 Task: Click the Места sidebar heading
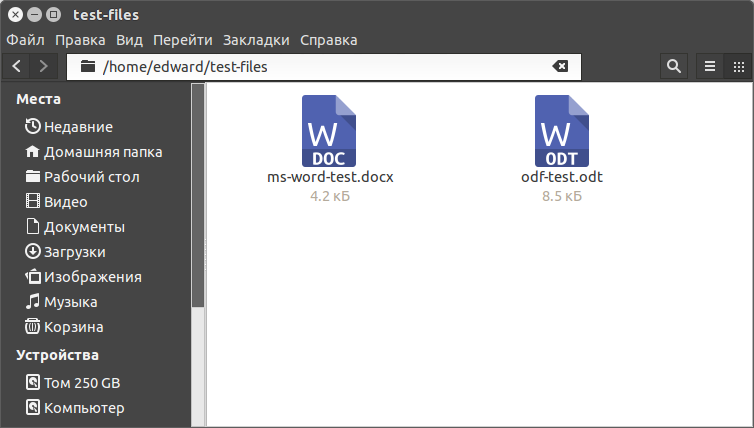pos(38,99)
